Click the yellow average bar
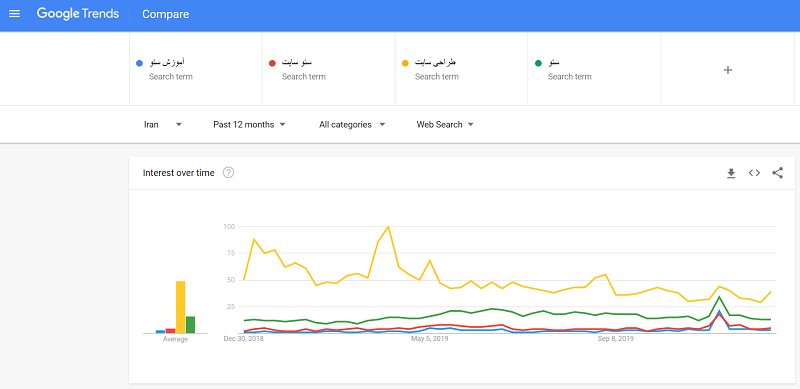Screen dimensions: 800x389 coord(181,307)
